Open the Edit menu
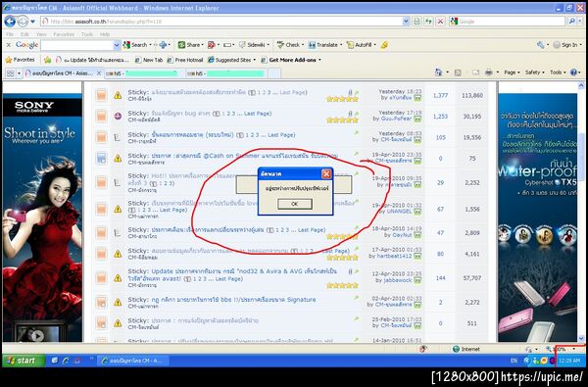Image resolution: width=588 pixels, height=387 pixels. (24, 34)
